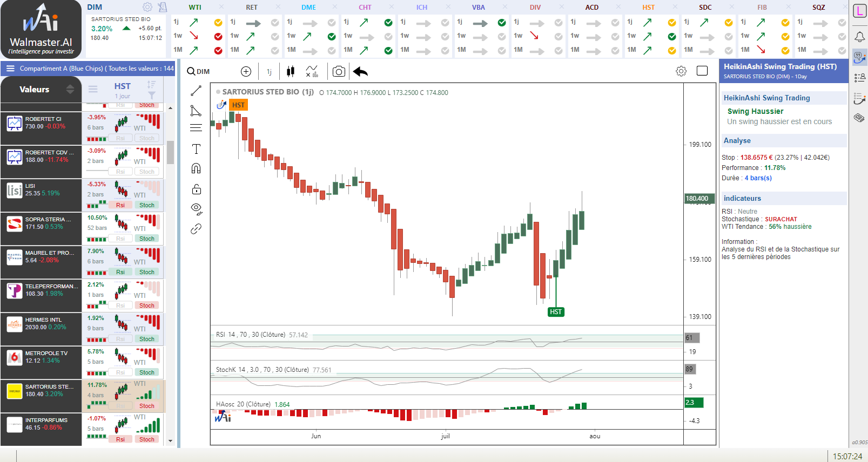The height and width of the screenshot is (462, 868).
Task: Take a chart snapshot with the camera icon
Action: tap(339, 72)
